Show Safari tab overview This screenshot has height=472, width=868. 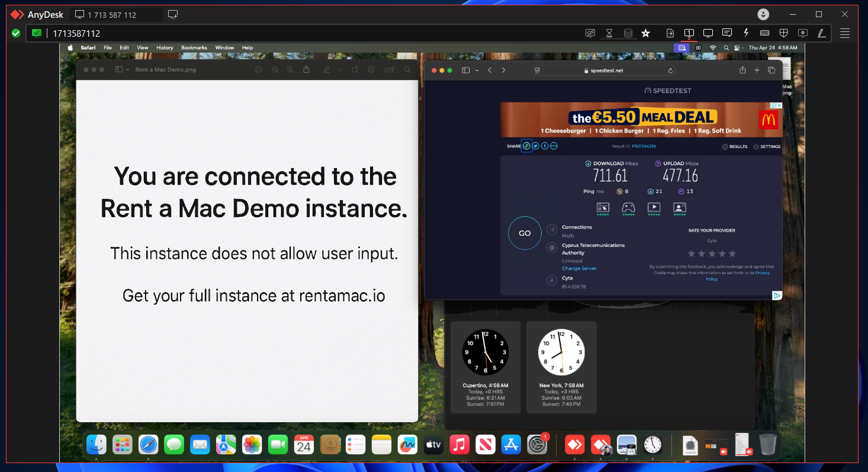tap(771, 70)
